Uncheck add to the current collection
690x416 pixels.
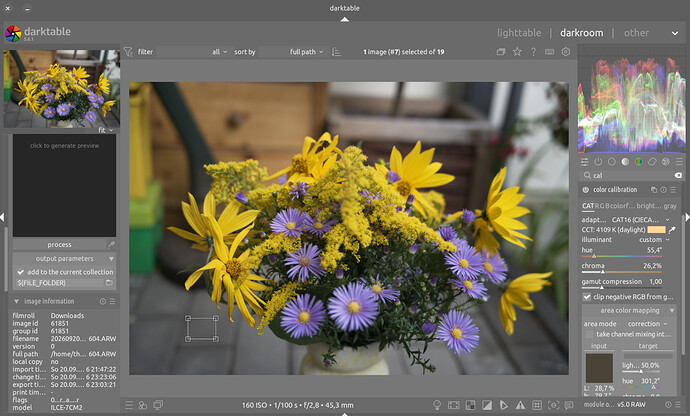pyautogui.click(x=20, y=272)
